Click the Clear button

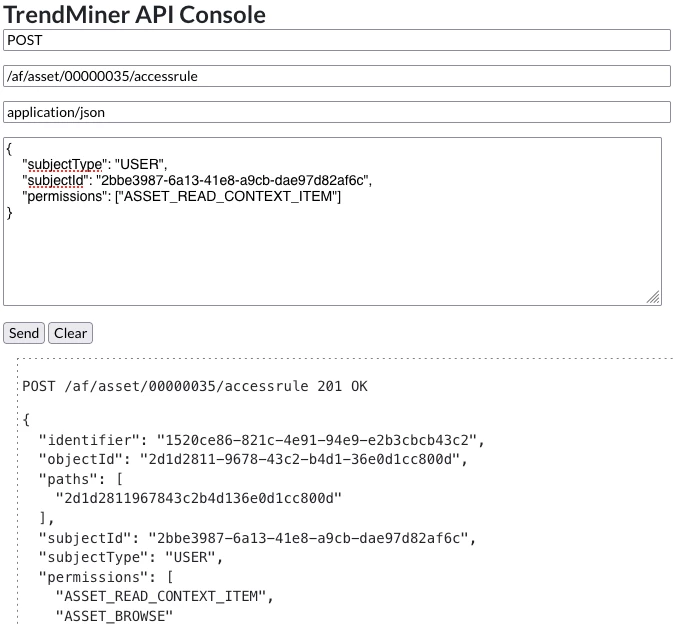(x=70, y=333)
